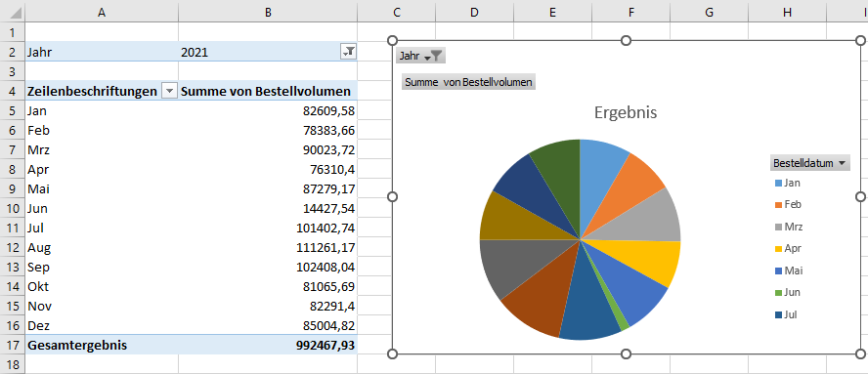Select the value 90023,72
The width and height of the screenshot is (868, 374).
point(268,150)
